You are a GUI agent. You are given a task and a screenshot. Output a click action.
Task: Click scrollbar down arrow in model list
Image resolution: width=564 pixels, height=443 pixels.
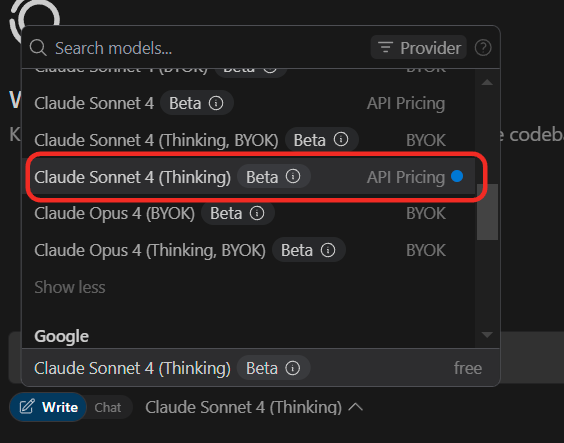pos(487,335)
